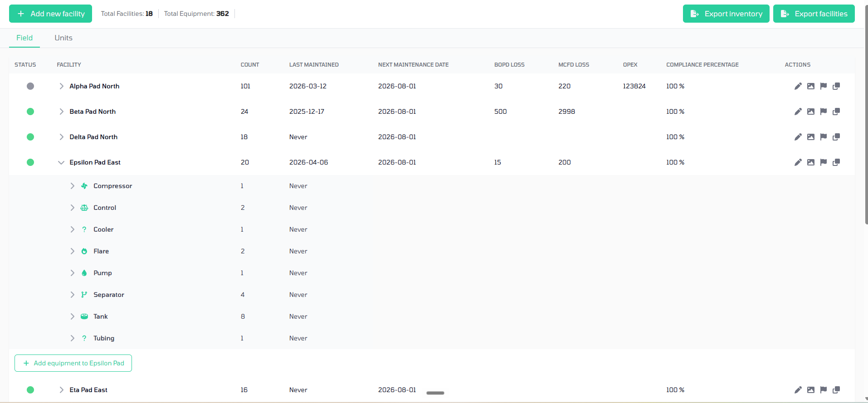Image resolution: width=868 pixels, height=403 pixels.
Task: Open image icon for Eta Pad East
Action: pos(811,390)
